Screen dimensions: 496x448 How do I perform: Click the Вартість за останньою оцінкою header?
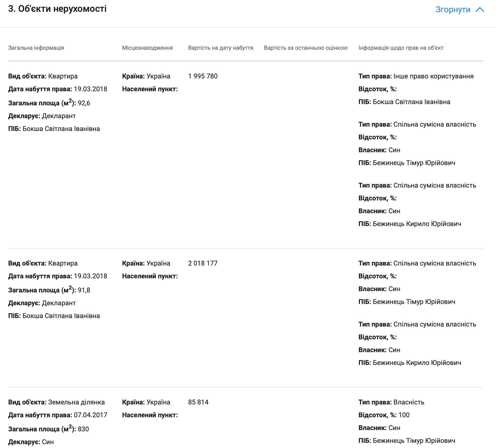[306, 48]
